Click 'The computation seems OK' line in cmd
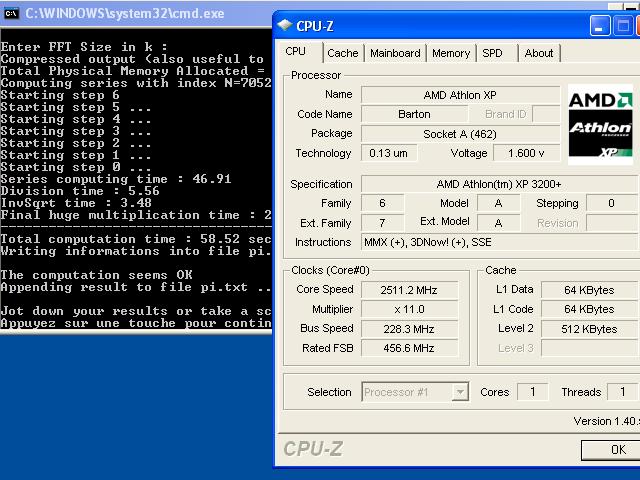The height and width of the screenshot is (480, 640). [x=96, y=275]
